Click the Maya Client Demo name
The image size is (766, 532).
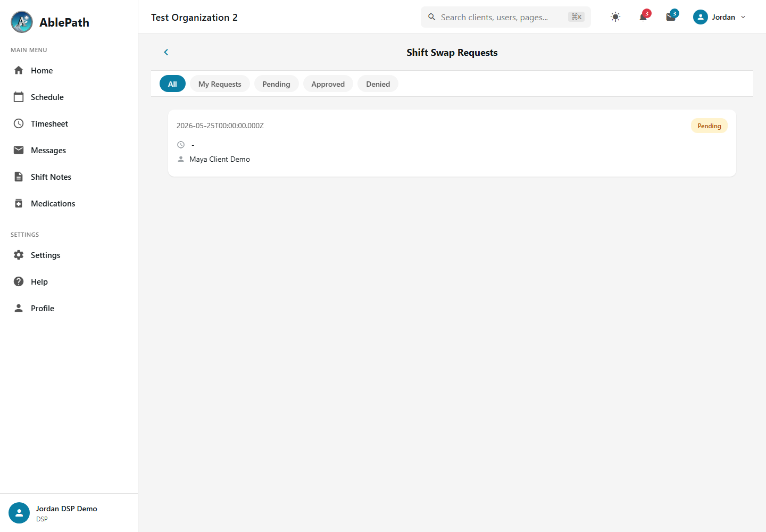click(x=220, y=159)
